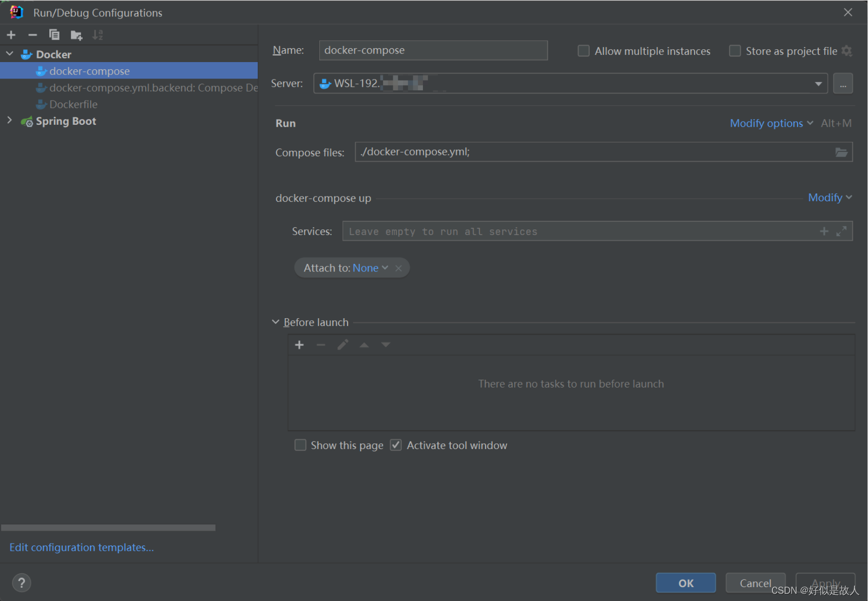Check Show this page option
The image size is (868, 601).
tap(300, 445)
